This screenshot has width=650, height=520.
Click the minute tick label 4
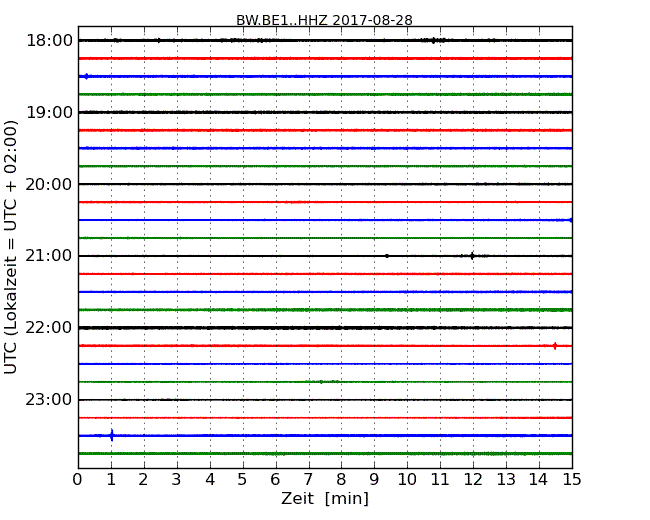click(x=210, y=479)
